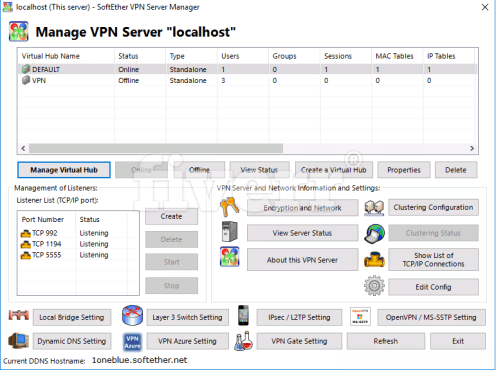This screenshot has height=370, width=496.
Task: Click the Local Bridge Setting bridge icon
Action: pos(19,315)
